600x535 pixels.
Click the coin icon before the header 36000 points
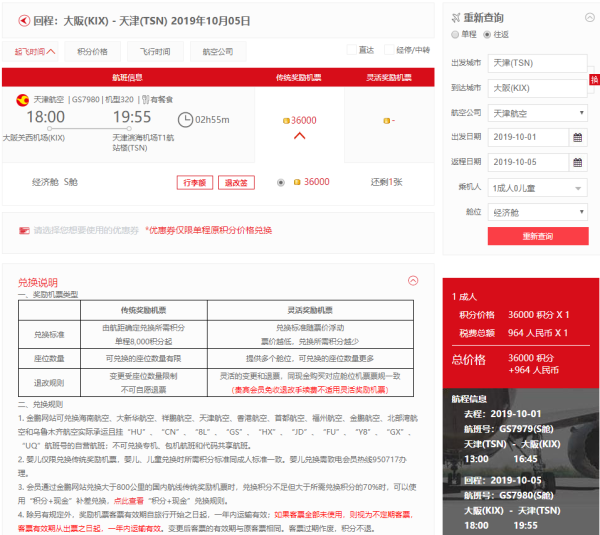286,121
